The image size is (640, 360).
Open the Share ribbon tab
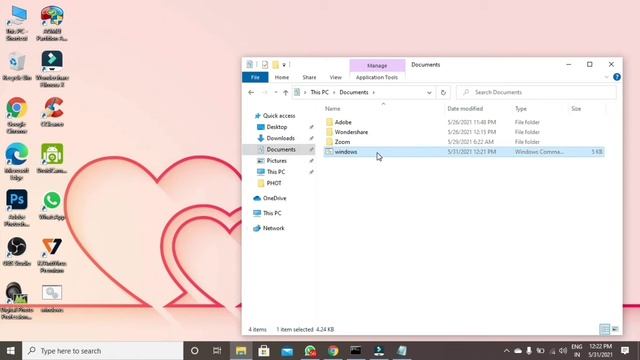point(309,77)
